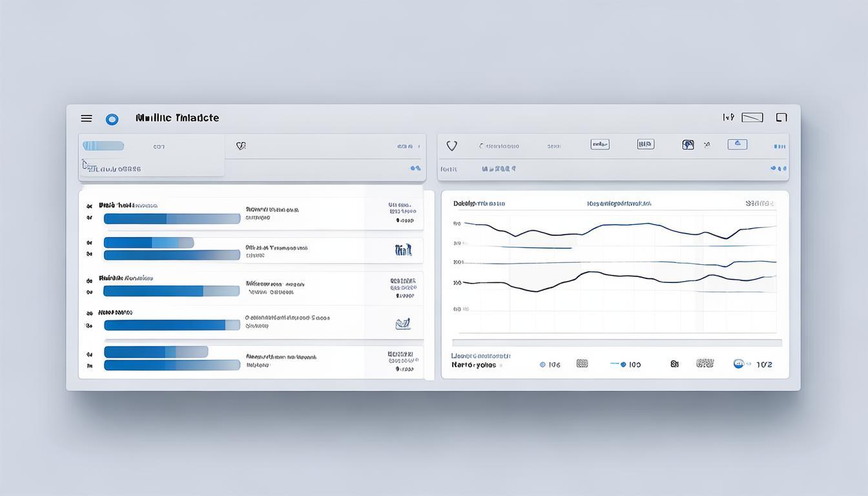Viewport: 868px width, 496px height.
Task: Select the second outlined tab in right toolbar
Action: tap(645, 145)
